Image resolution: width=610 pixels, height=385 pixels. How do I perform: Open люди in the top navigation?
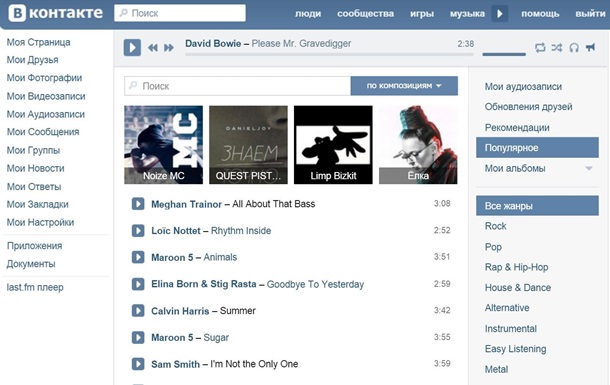point(308,14)
